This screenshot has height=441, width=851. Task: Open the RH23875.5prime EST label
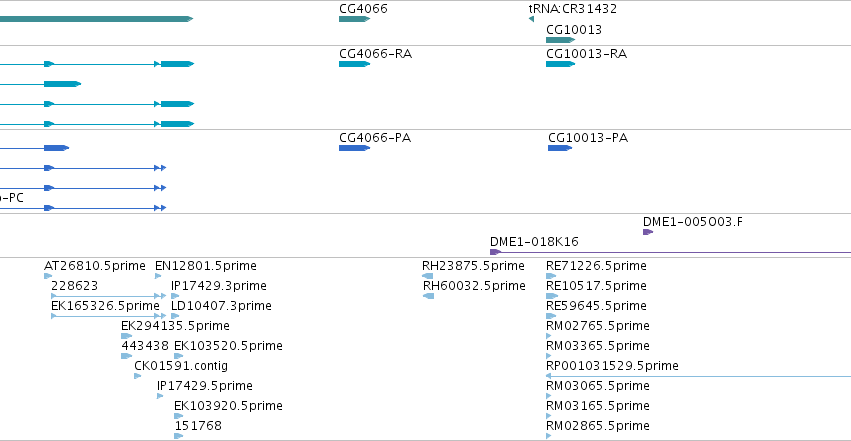[x=472, y=266]
